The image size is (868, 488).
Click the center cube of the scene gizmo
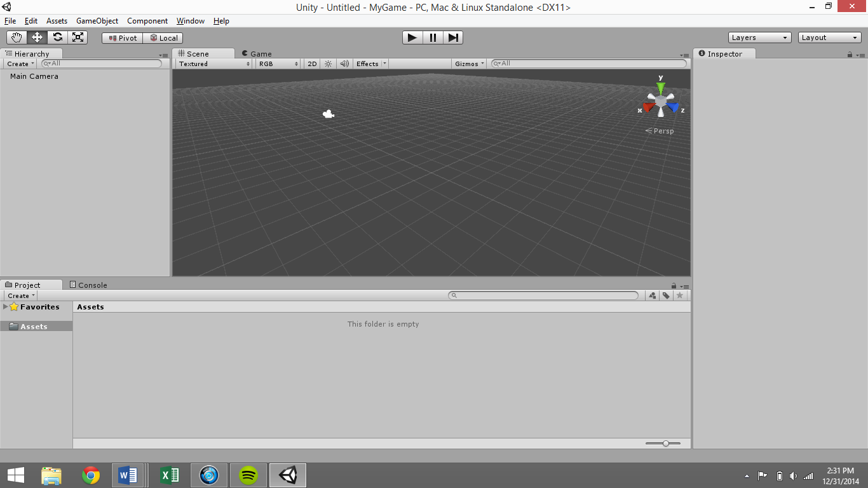(x=661, y=101)
